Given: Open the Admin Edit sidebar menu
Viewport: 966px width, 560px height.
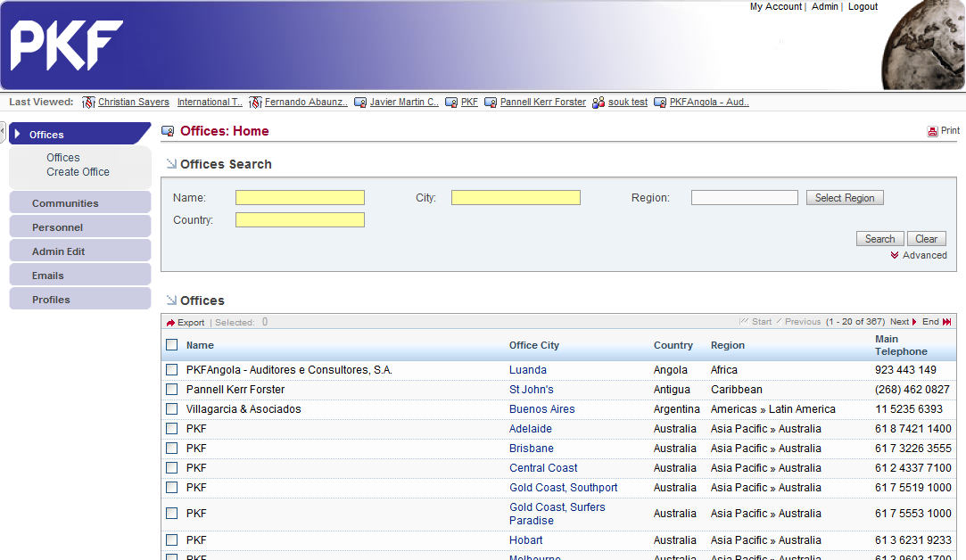Looking at the screenshot, I should pyautogui.click(x=80, y=251).
